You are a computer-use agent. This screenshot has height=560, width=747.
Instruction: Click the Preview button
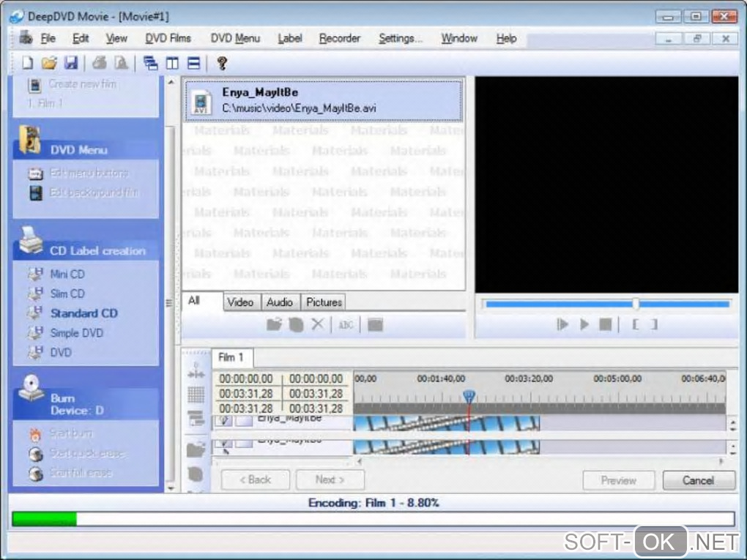(x=618, y=480)
